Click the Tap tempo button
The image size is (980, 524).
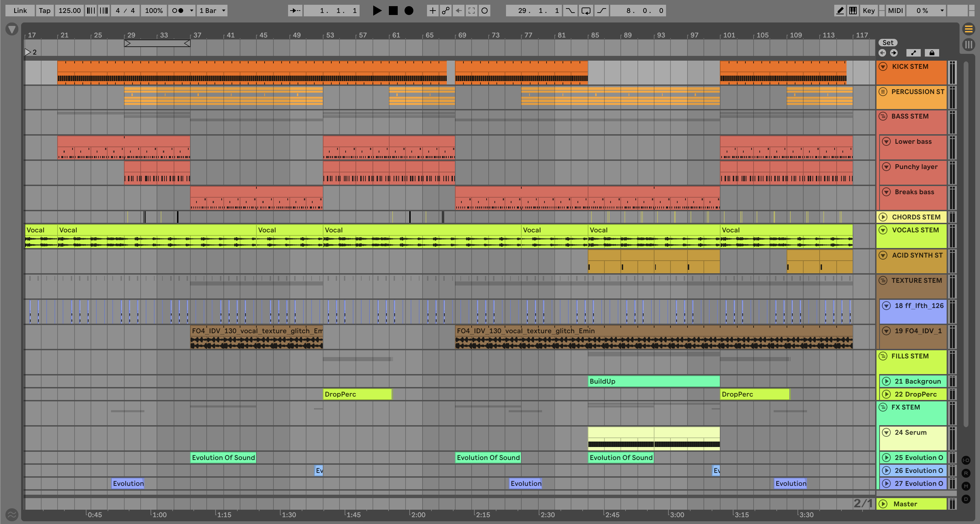click(x=45, y=11)
